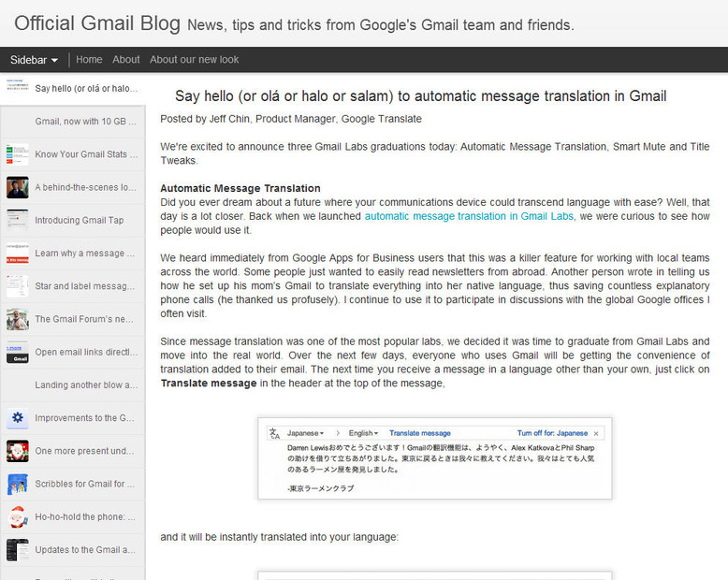Open the 'Open email links directl…' sidebar post
Image resolution: width=728 pixels, height=580 pixels.
[72, 352]
